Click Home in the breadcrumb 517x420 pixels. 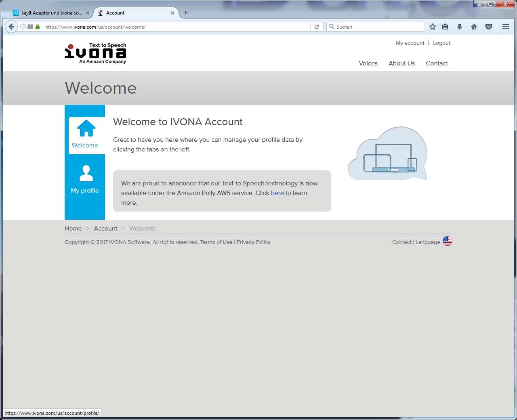73,229
